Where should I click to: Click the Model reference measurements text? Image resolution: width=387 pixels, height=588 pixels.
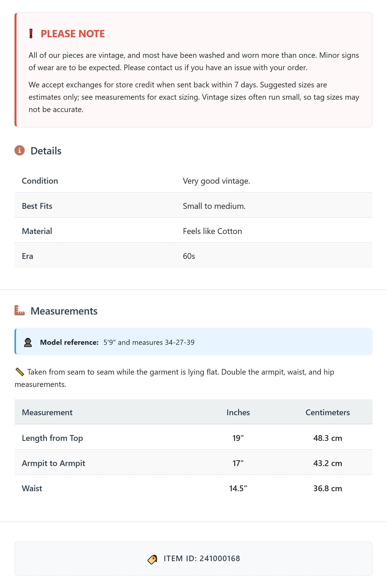(149, 342)
